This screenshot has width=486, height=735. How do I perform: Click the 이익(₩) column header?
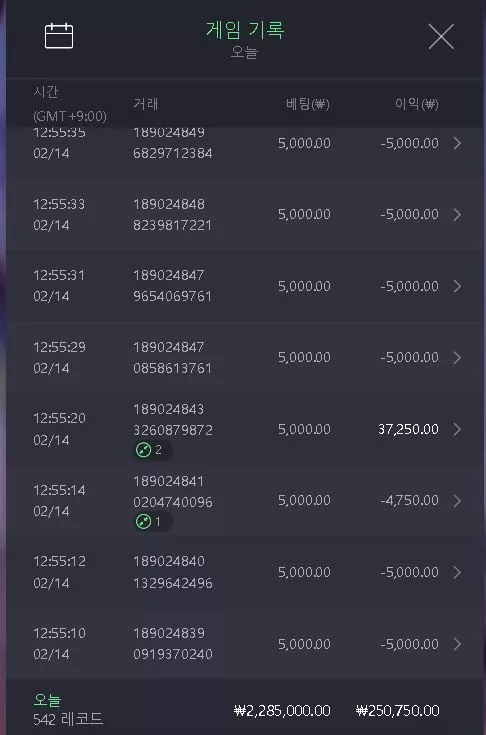(417, 104)
